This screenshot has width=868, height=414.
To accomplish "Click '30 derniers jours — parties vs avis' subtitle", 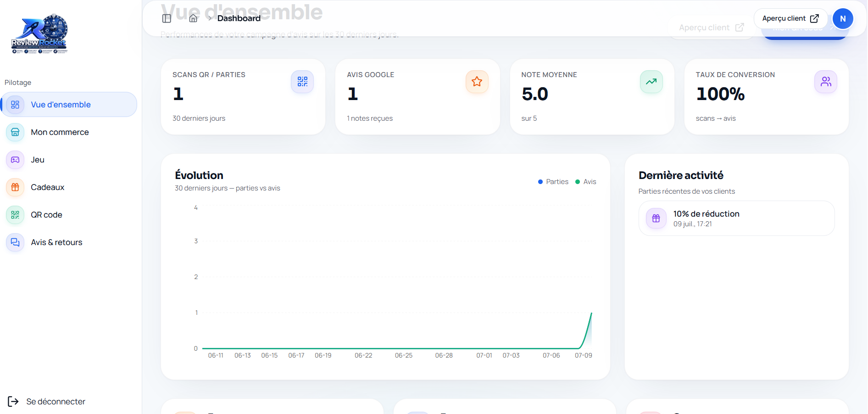I will pos(228,188).
